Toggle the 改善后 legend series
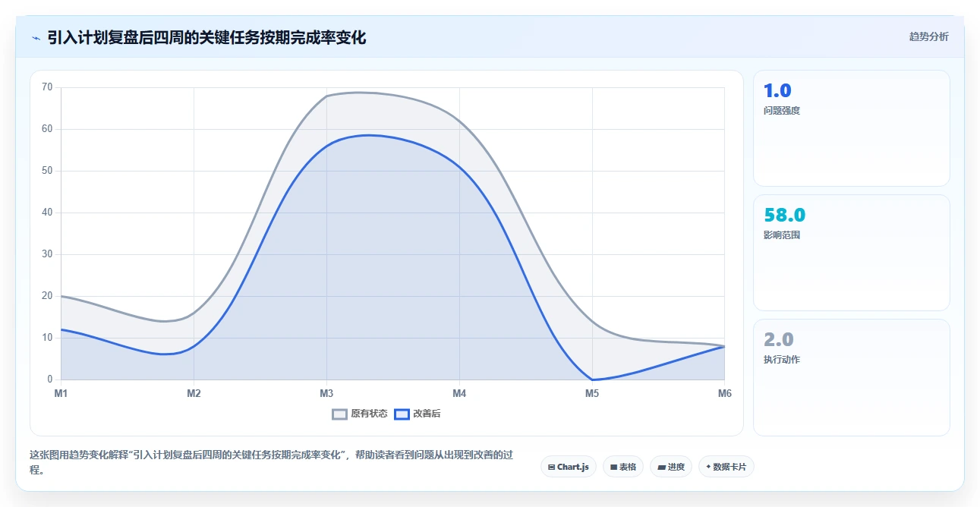The height and width of the screenshot is (507, 980). coord(418,414)
